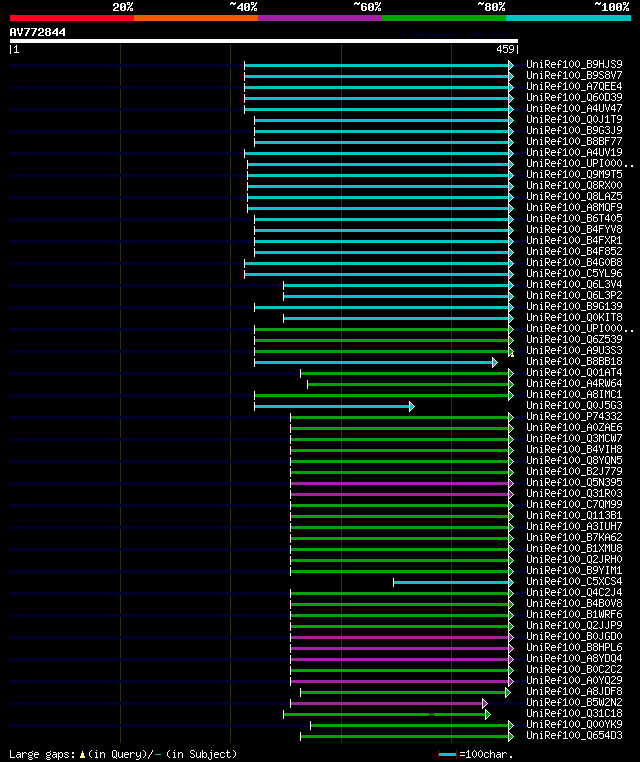
Task: Open hit UniRef100_Q60D39
Action: click(x=574, y=97)
